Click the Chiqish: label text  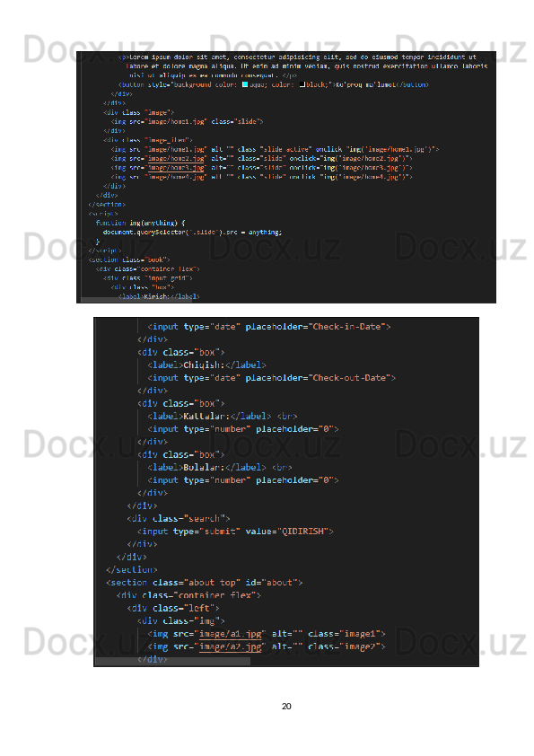click(x=204, y=365)
